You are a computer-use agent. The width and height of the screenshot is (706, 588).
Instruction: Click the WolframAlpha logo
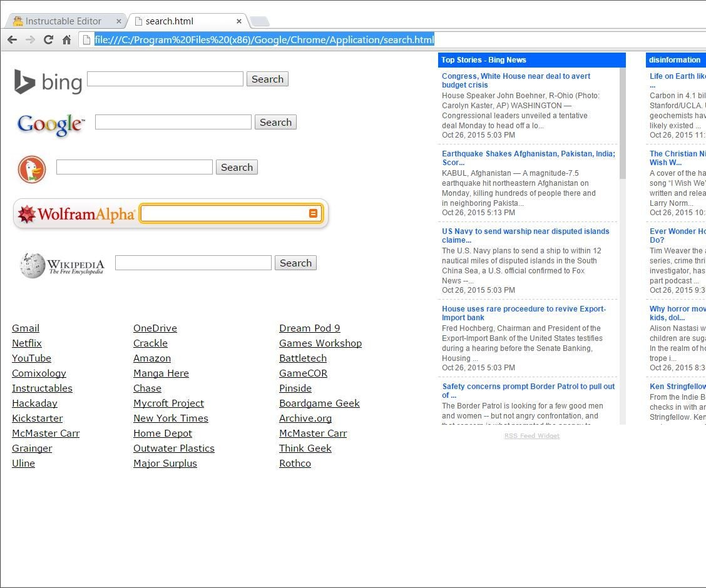pyautogui.click(x=75, y=213)
